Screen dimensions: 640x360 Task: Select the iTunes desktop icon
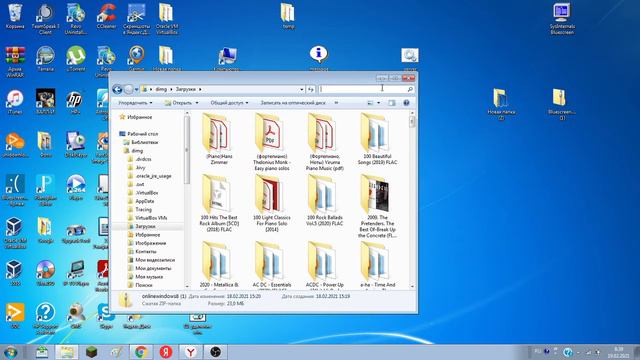[x=15, y=102]
